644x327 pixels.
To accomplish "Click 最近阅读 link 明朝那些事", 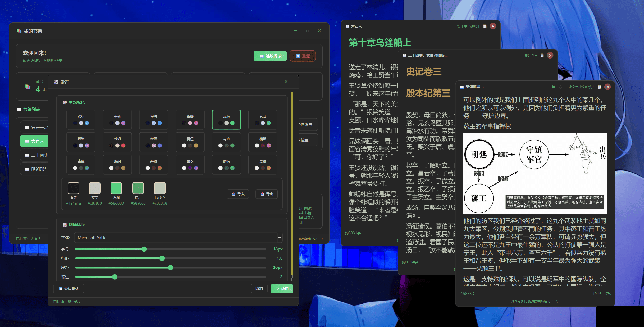I will pyautogui.click(x=52, y=60).
